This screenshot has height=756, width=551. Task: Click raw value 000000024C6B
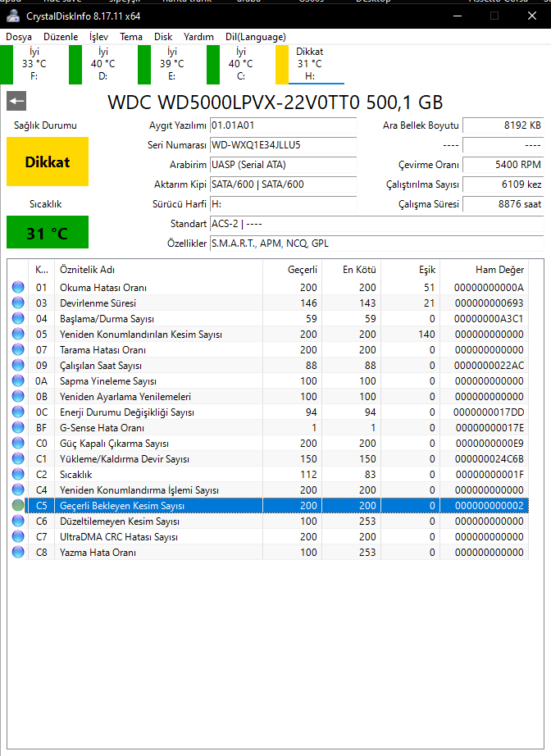(x=489, y=459)
